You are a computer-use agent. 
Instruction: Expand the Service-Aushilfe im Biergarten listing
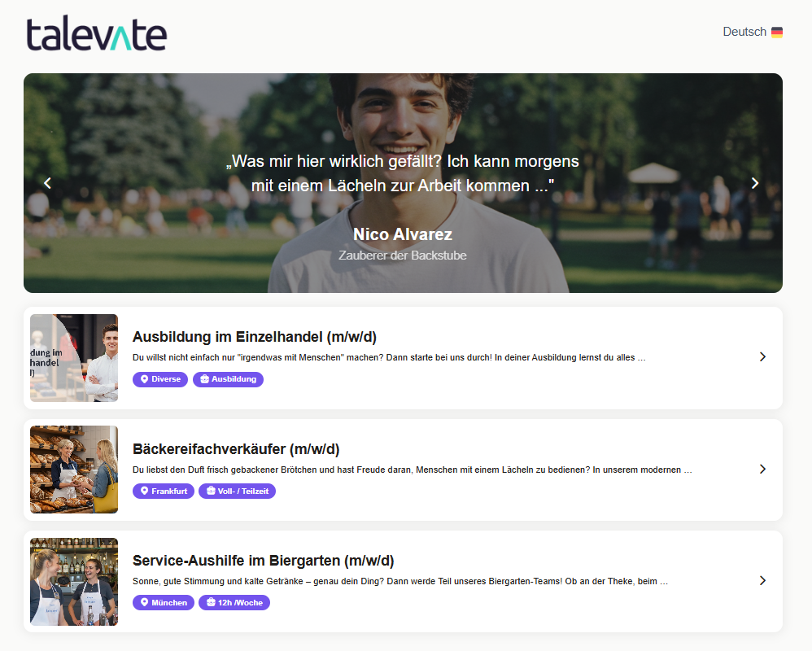(x=762, y=580)
